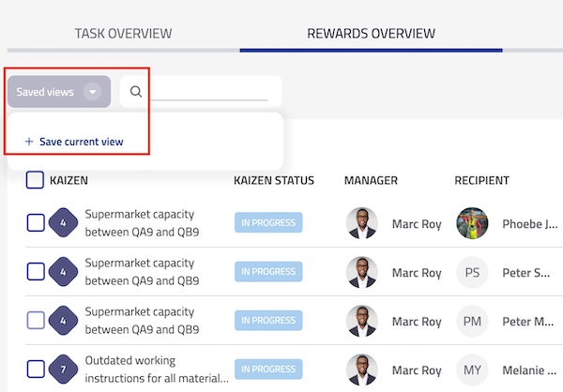Screen dimensions: 563x392
Task: Focus the search text input field
Action: tap(210, 92)
